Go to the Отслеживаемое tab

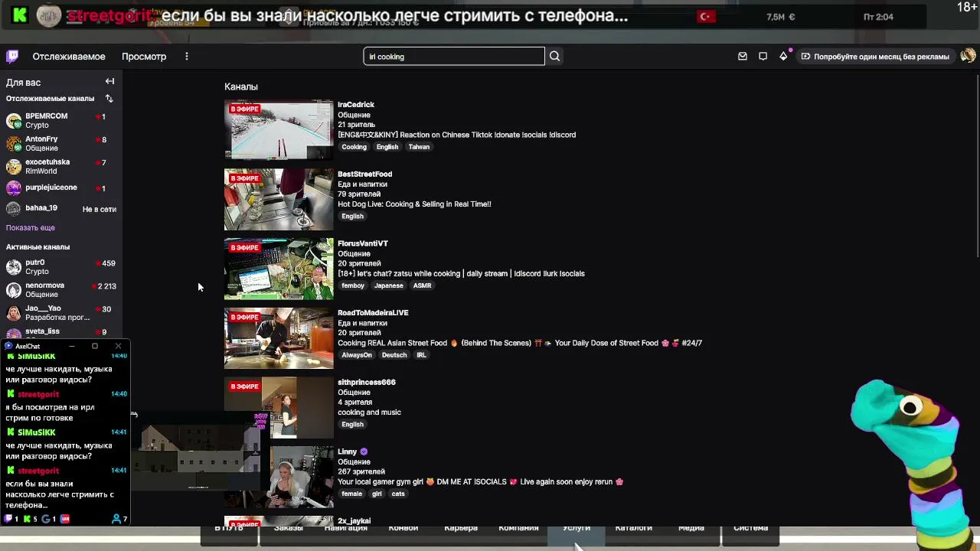pos(69,57)
